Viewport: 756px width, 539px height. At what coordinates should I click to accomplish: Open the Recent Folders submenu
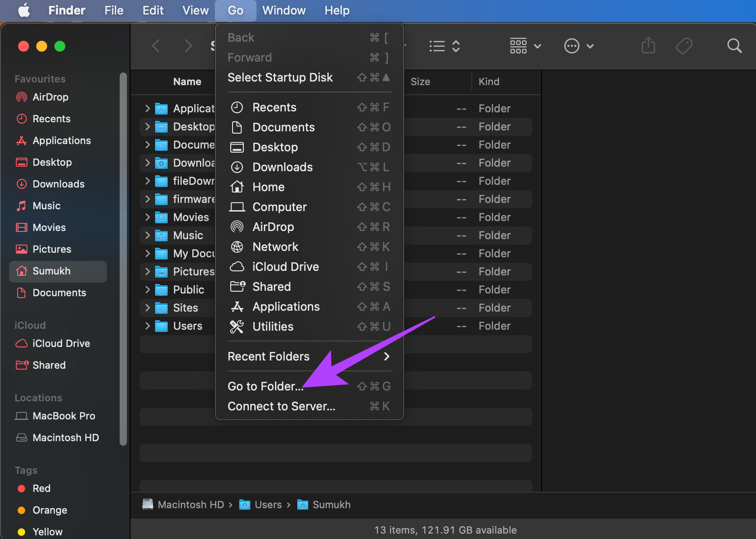309,356
